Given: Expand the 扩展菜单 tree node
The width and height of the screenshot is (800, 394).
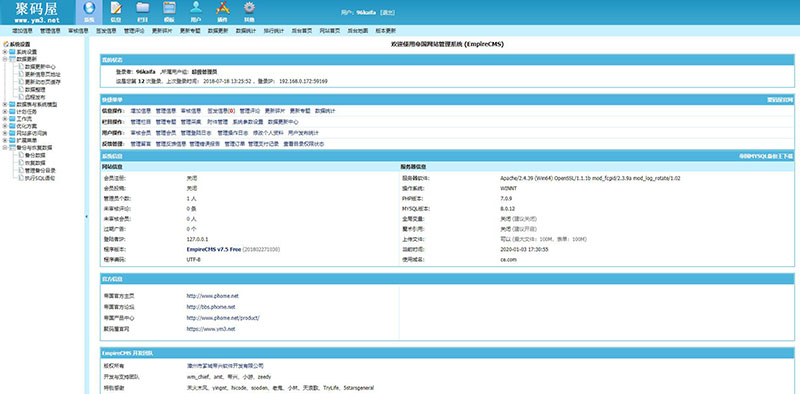Looking at the screenshot, I should 5,140.
